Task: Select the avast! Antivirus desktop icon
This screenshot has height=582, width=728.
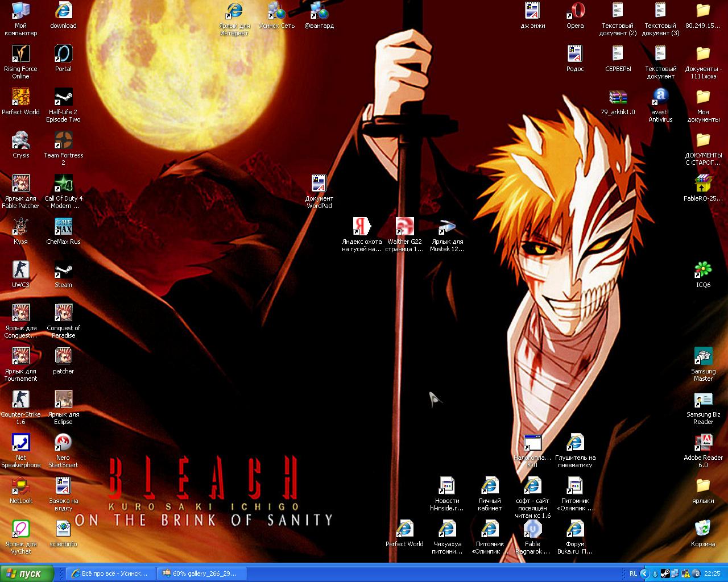Action: click(x=660, y=98)
